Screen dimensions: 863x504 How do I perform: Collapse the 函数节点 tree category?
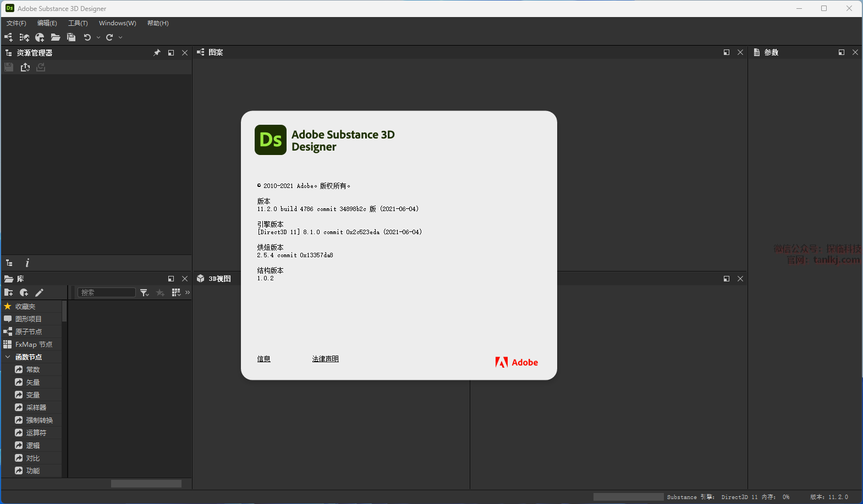tap(8, 357)
